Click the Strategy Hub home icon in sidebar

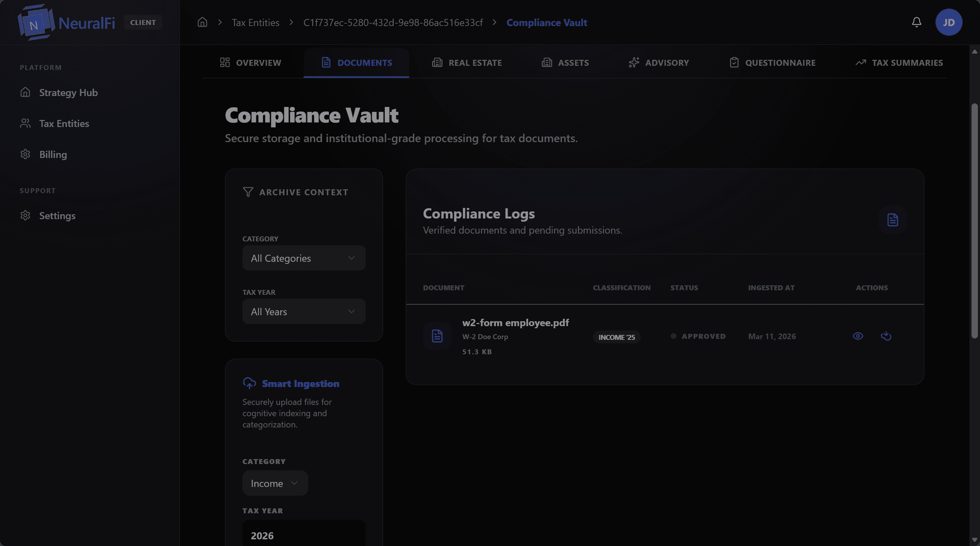(x=25, y=92)
